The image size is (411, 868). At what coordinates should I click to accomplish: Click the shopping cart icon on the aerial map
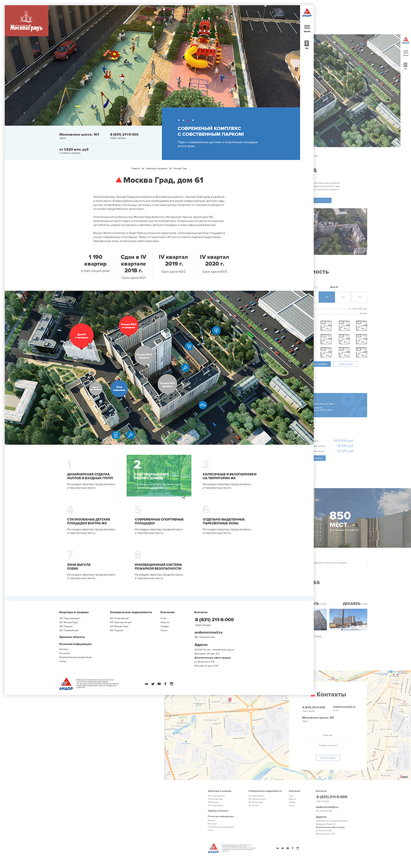coord(189,347)
